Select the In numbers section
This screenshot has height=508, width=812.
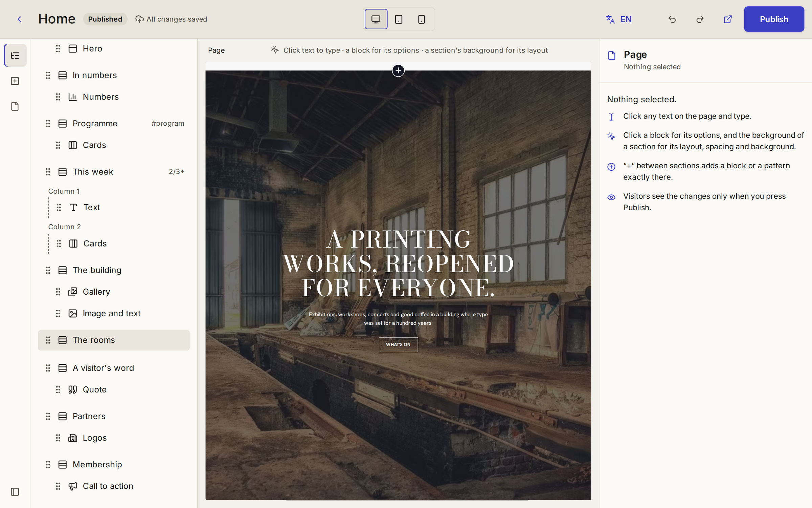[114, 75]
